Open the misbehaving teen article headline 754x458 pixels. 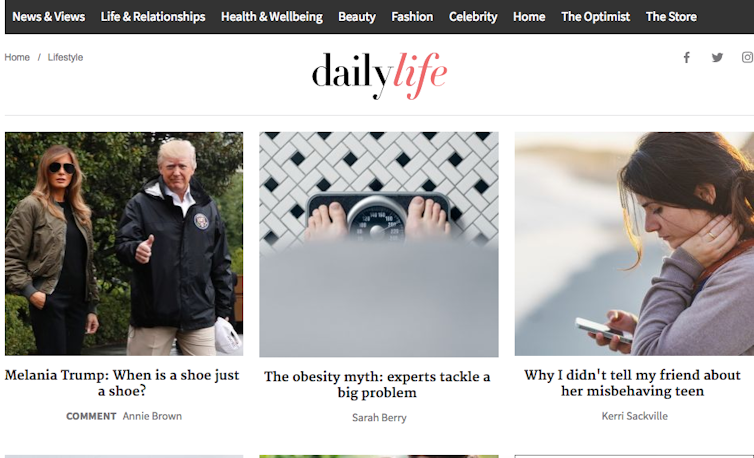(632, 382)
